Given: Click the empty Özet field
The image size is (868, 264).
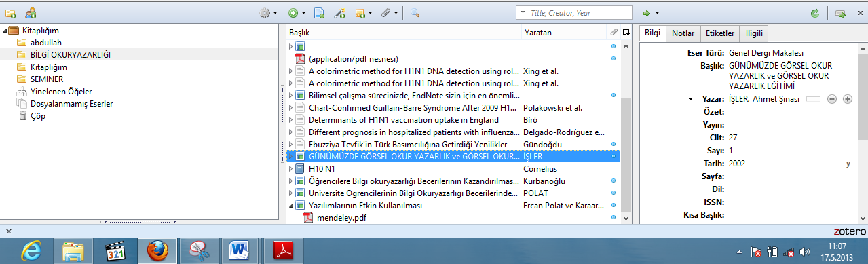Looking at the screenshot, I should pos(791,112).
